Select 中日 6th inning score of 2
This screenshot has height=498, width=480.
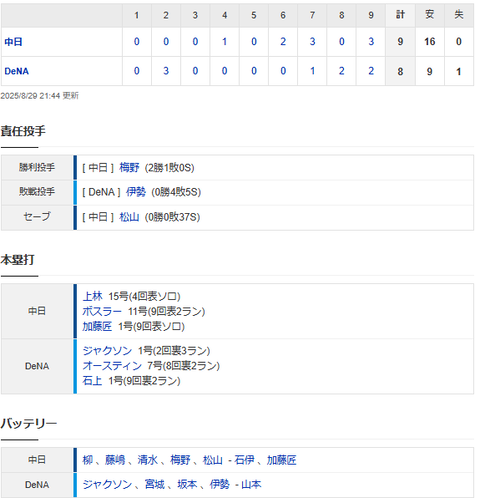click(x=283, y=42)
